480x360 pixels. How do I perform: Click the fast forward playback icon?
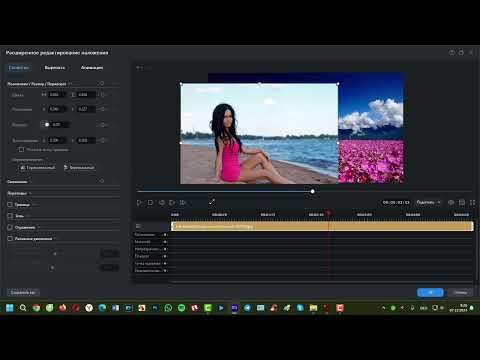(183, 203)
